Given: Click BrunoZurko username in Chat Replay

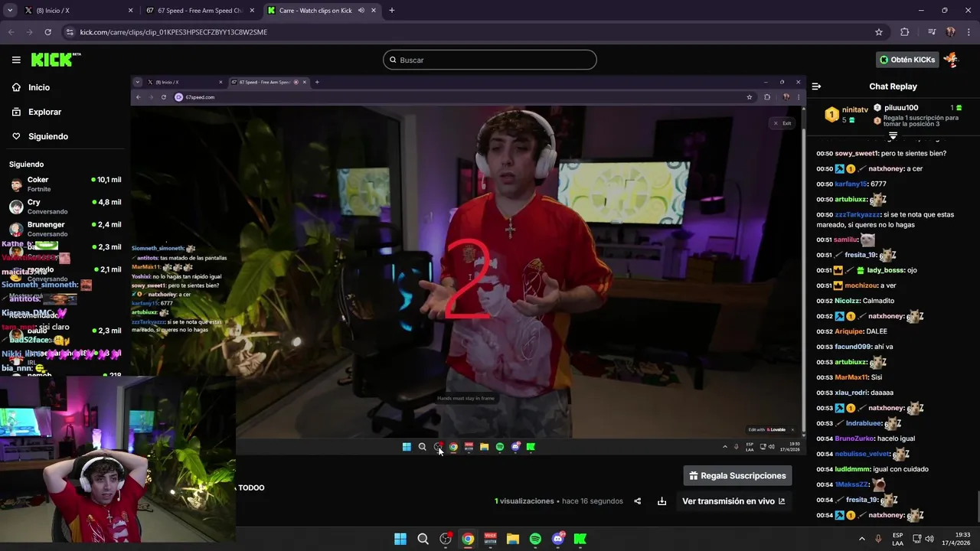Looking at the screenshot, I should coord(854,439).
